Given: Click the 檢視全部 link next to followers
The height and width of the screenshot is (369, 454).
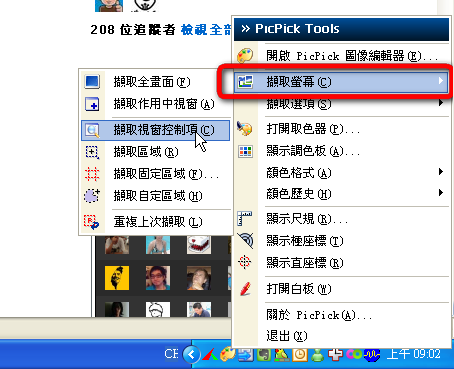Looking at the screenshot, I should tap(206, 30).
